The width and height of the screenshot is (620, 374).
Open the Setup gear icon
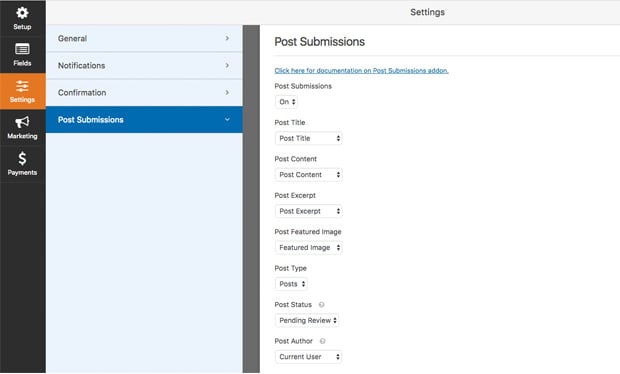(x=22, y=13)
